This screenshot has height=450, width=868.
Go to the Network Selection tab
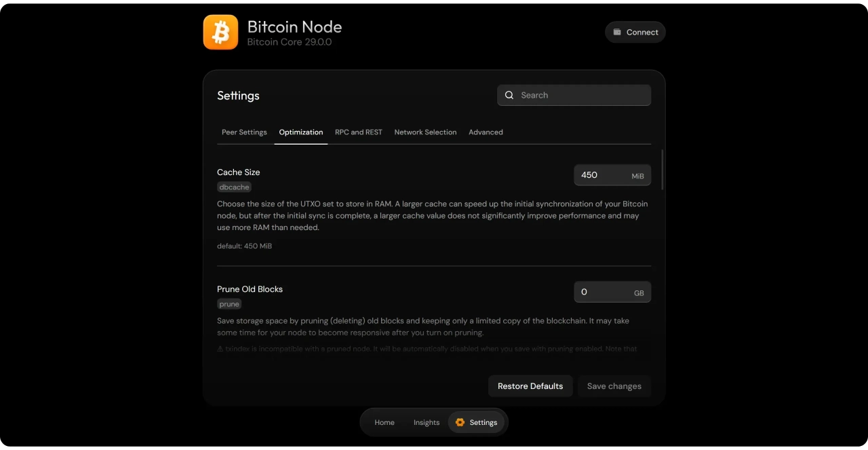click(425, 132)
